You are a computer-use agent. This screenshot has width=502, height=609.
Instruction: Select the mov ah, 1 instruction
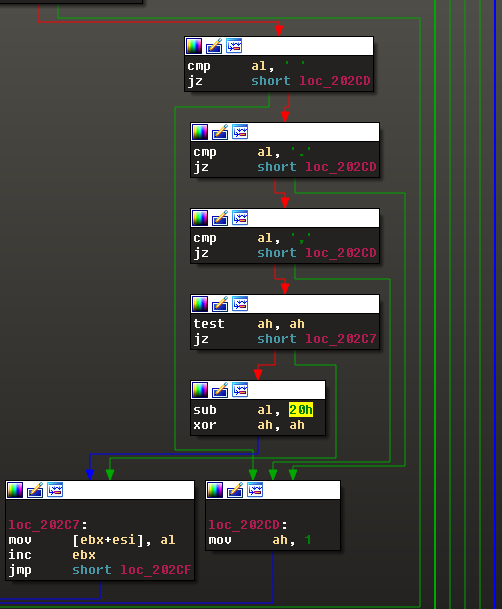tap(260, 540)
